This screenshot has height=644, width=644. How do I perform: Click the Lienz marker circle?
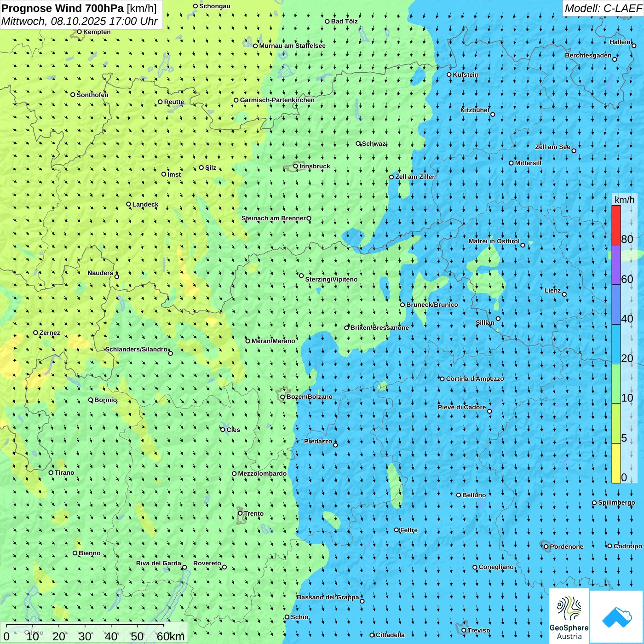pos(564,294)
